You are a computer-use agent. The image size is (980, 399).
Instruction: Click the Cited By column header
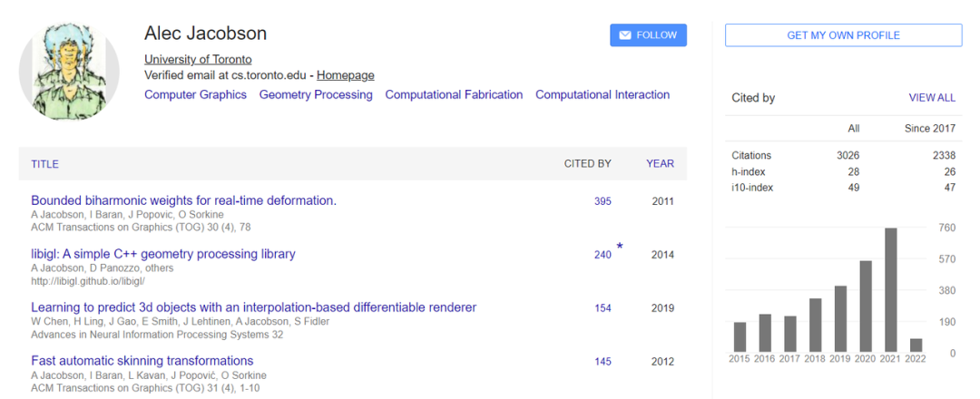point(587,164)
